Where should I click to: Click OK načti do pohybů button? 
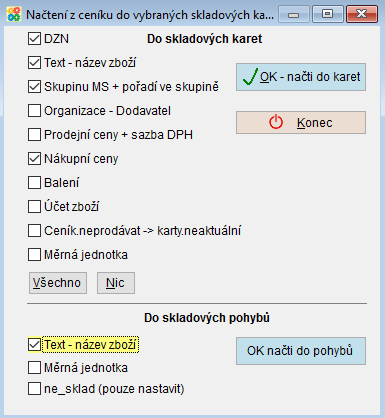pyautogui.click(x=301, y=351)
